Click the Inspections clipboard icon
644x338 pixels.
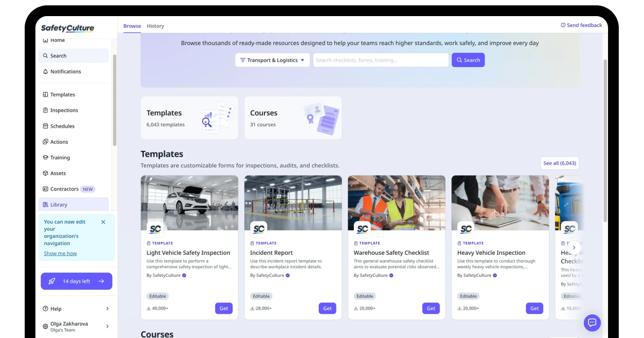[x=46, y=110]
